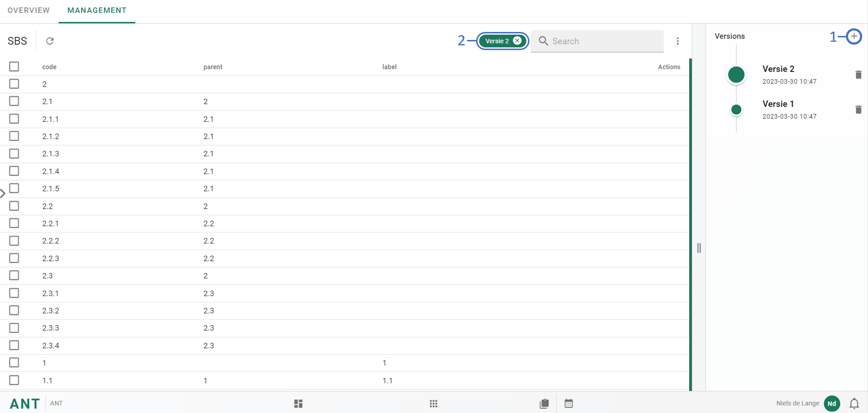Delete Versie 1 using its trash icon

tap(858, 110)
